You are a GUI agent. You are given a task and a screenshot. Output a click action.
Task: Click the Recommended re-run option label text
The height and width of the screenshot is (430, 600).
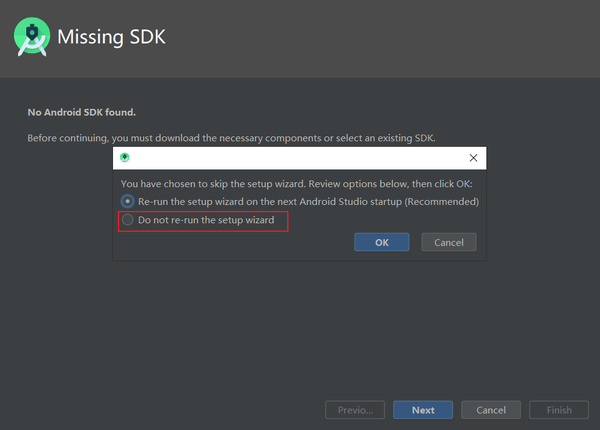308,201
